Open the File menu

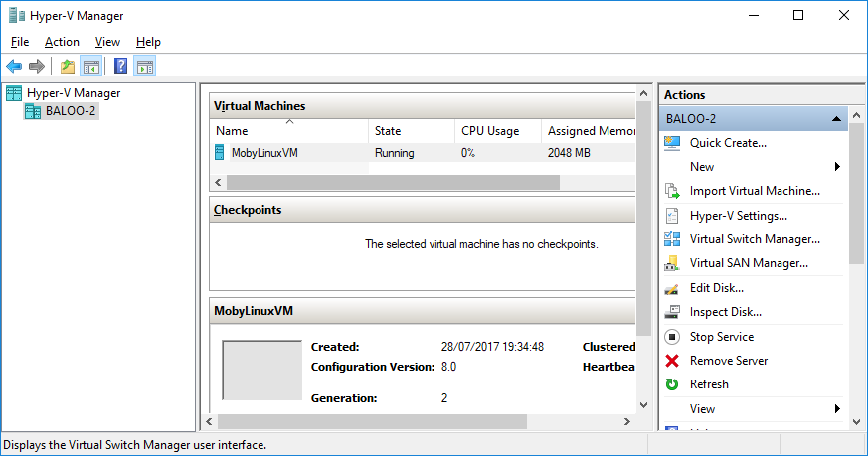pyautogui.click(x=20, y=42)
